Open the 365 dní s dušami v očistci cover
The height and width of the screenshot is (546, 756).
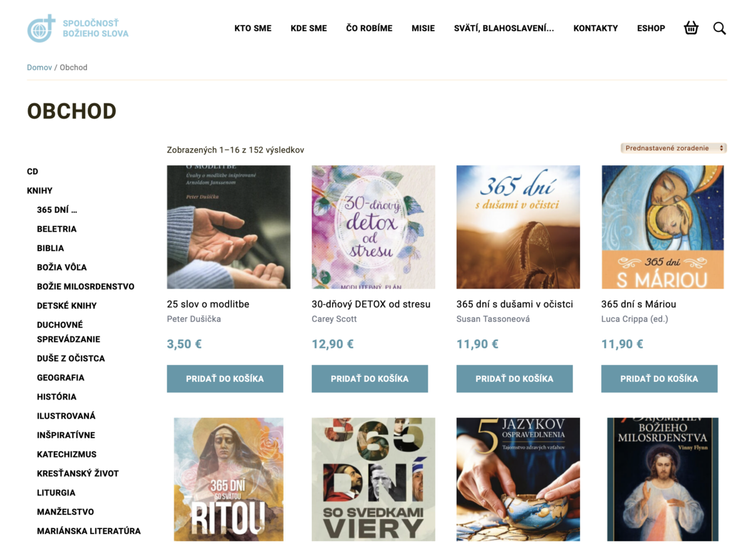[x=518, y=227]
